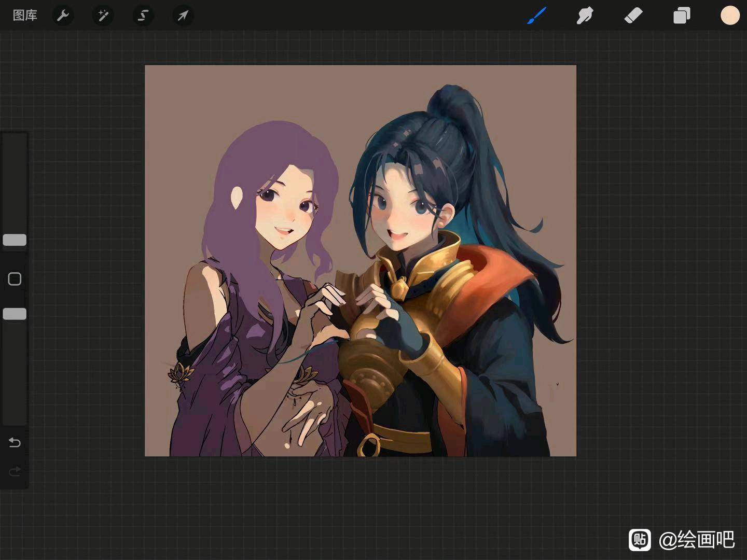The image size is (747, 560).
Task: Open the Layers panel
Action: point(682,16)
